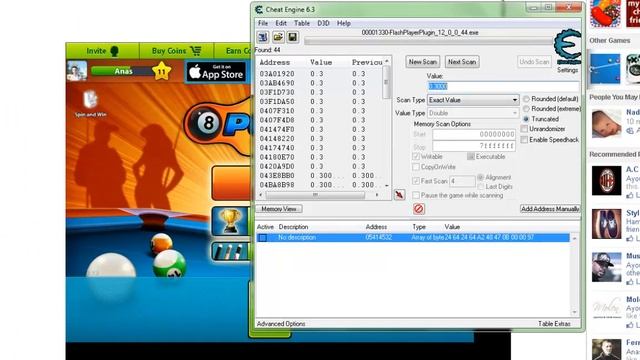Open the Scan Type dropdown
The height and width of the screenshot is (360, 640).
[473, 100]
